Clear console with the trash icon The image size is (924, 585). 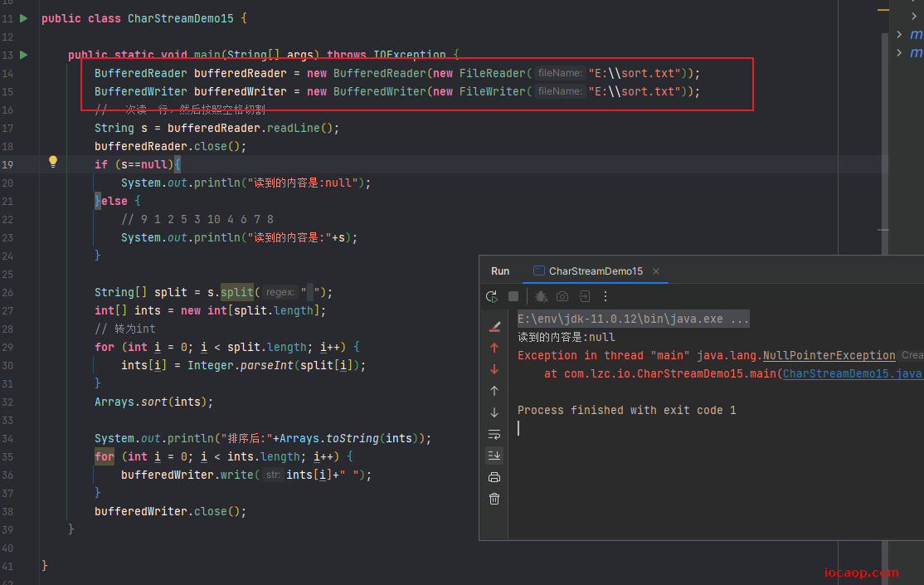494,499
